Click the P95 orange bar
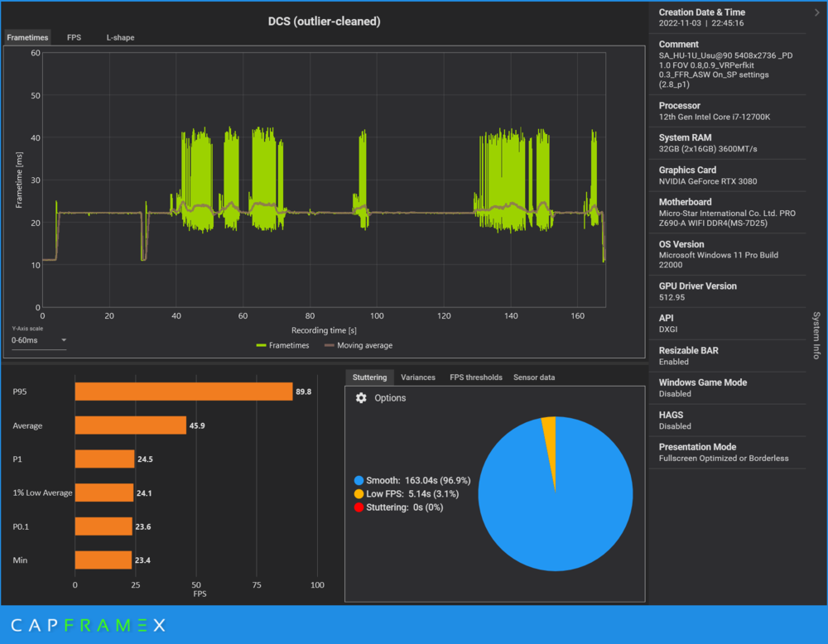828x644 pixels. pyautogui.click(x=183, y=392)
